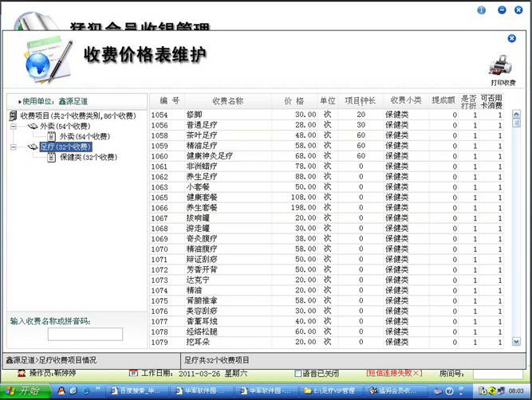Collapse the 足疗(32个收费) tree node
The image size is (532, 400).
(14, 147)
